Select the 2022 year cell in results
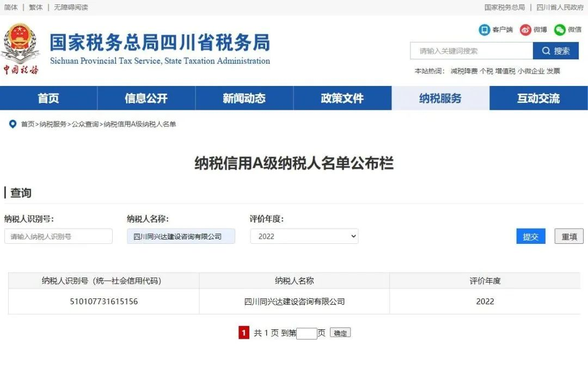The width and height of the screenshot is (588, 381). tap(485, 302)
